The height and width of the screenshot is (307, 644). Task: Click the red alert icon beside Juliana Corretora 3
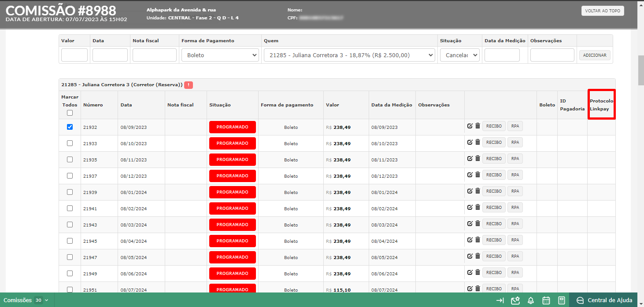click(x=189, y=85)
